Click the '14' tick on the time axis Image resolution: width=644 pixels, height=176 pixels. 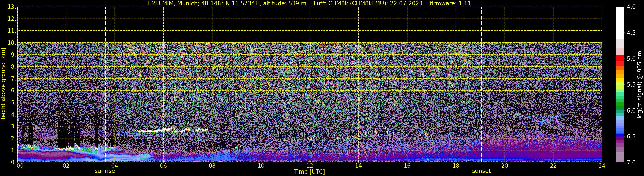tap(358, 166)
